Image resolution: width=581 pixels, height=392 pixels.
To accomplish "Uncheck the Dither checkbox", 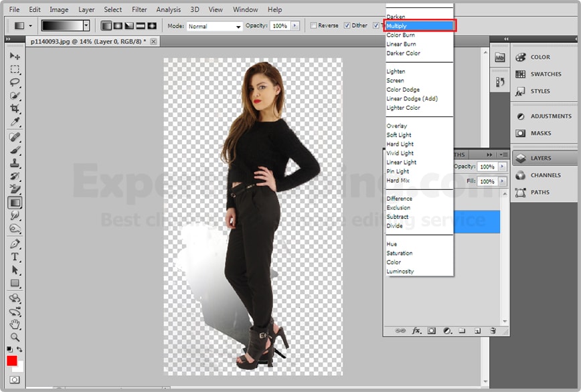I will [347, 25].
